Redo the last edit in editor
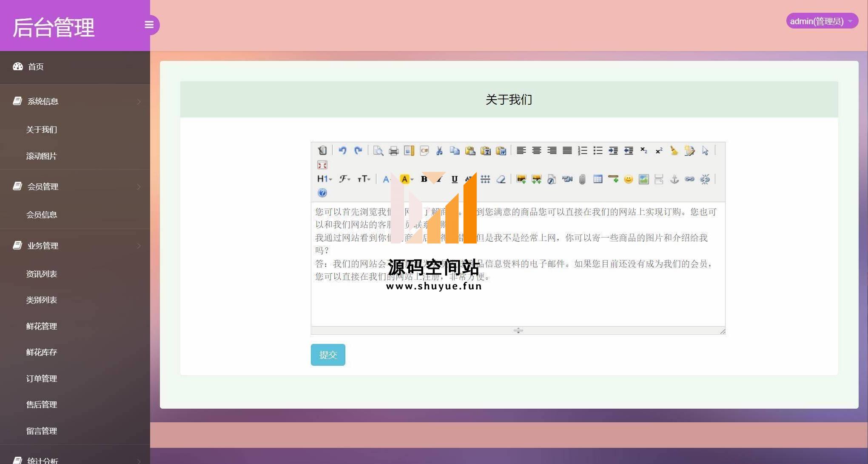This screenshot has height=464, width=868. coord(358,150)
